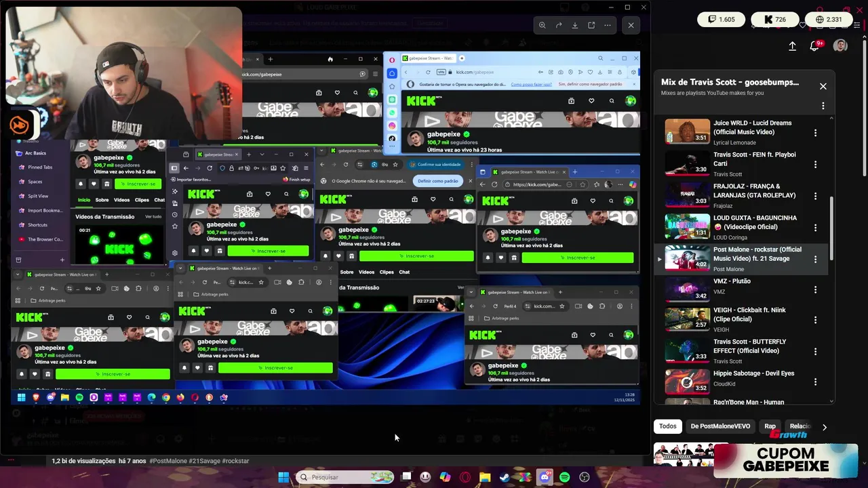The image size is (868, 488).
Task: Click Sim, definir como navegador padrão in Opera
Action: click(x=590, y=84)
